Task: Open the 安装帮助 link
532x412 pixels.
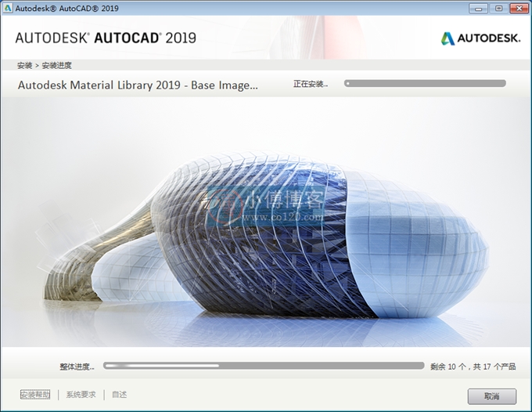Action: (x=35, y=394)
